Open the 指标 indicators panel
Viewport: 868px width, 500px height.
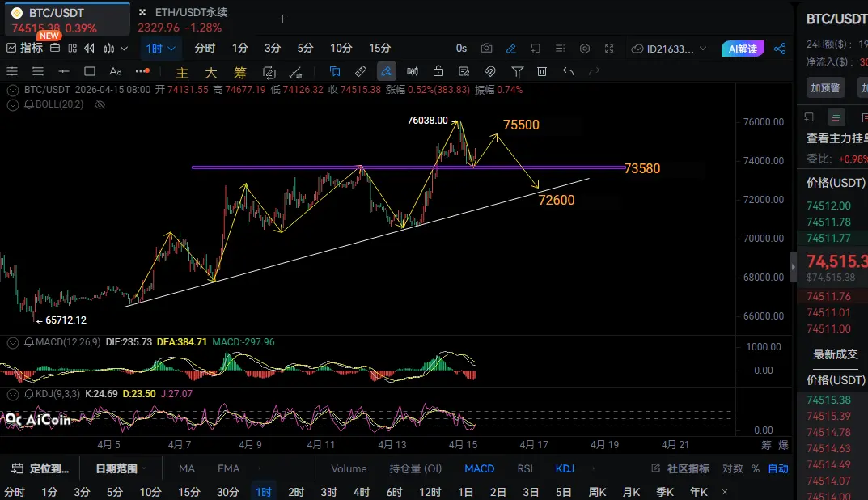pyautogui.click(x=25, y=49)
